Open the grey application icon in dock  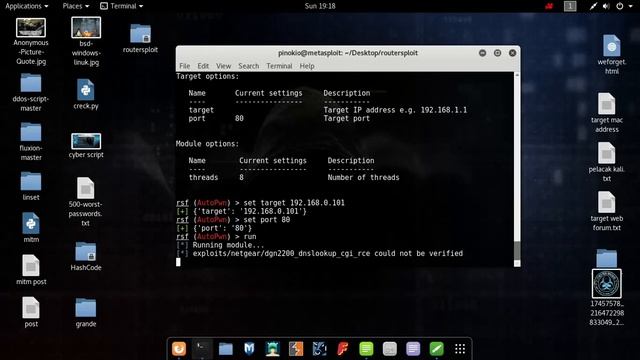point(389,349)
